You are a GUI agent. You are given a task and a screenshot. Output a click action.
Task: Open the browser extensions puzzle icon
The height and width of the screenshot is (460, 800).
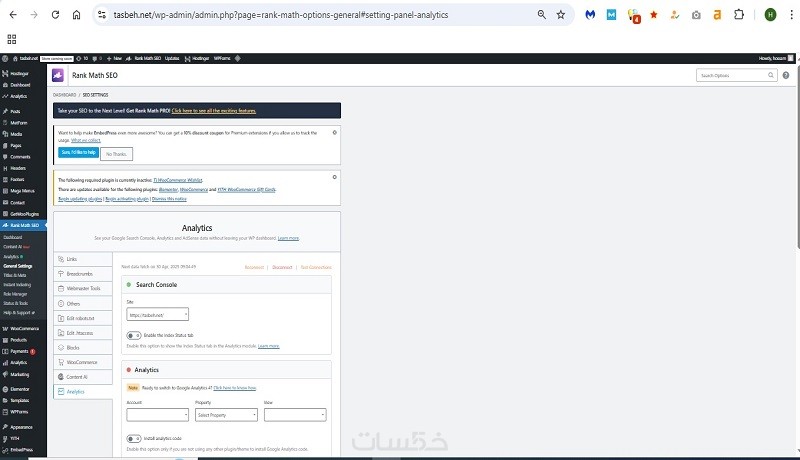[739, 15]
